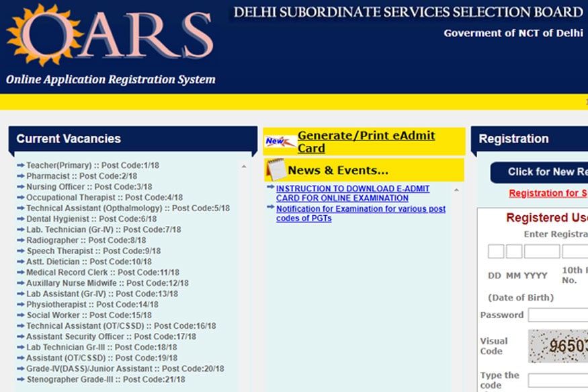Click arrow bullet beside PGTs notification link

[x=270, y=206]
